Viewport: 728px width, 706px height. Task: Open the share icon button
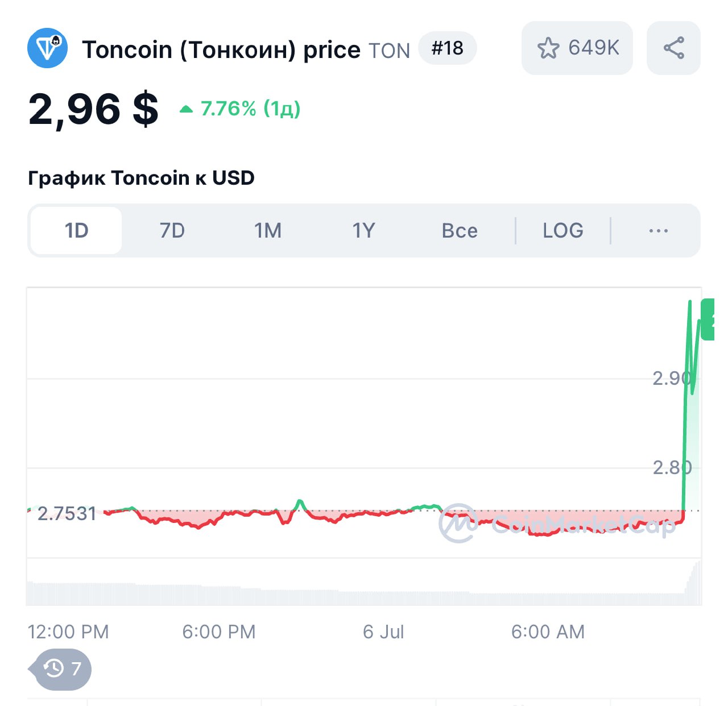[x=673, y=48]
